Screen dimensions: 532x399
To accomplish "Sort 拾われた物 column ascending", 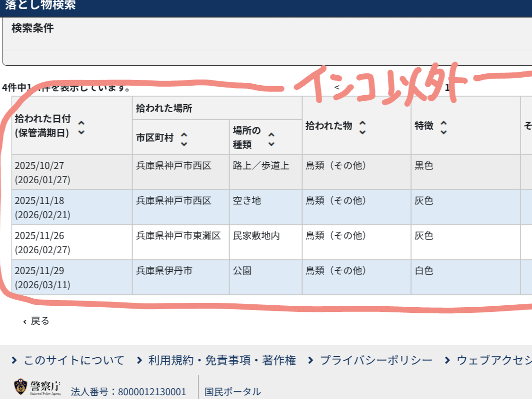I will [x=363, y=122].
